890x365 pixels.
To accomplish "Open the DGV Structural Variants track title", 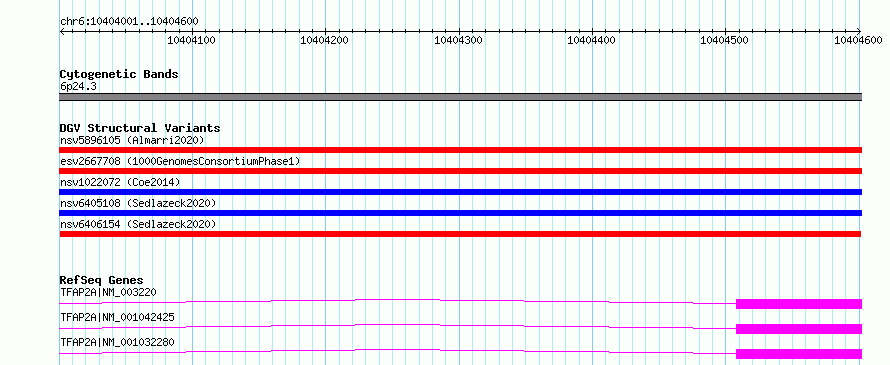I will click(x=140, y=128).
